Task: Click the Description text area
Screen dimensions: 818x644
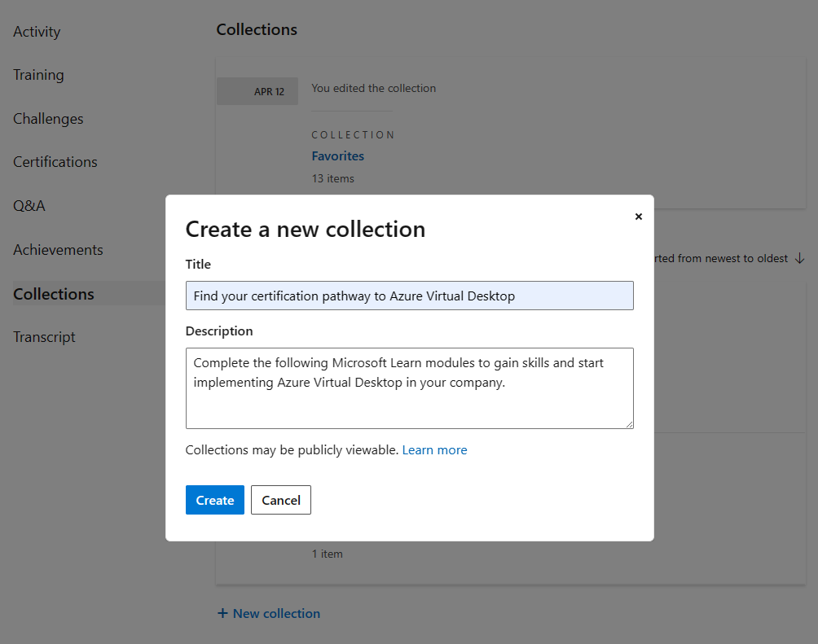Action: [409, 388]
